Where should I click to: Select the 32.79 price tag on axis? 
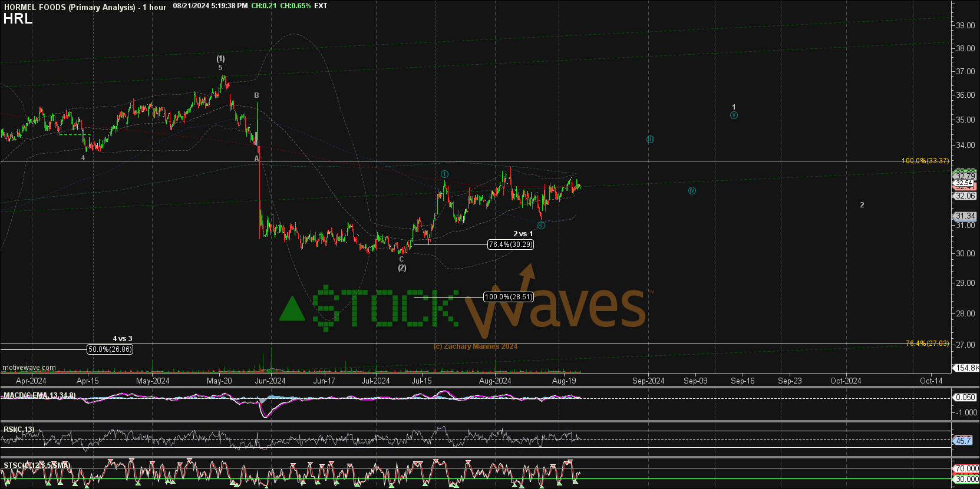click(x=965, y=176)
